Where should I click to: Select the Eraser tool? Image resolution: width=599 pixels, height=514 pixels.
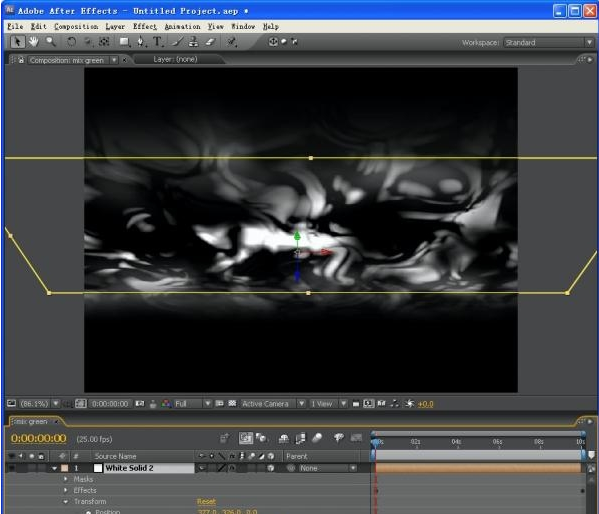click(210, 42)
